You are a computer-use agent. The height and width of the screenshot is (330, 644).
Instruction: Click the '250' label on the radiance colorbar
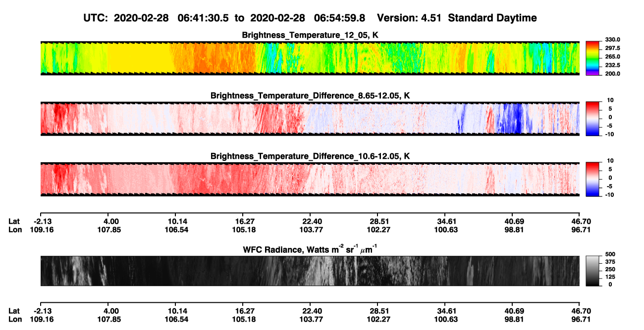pos(610,270)
